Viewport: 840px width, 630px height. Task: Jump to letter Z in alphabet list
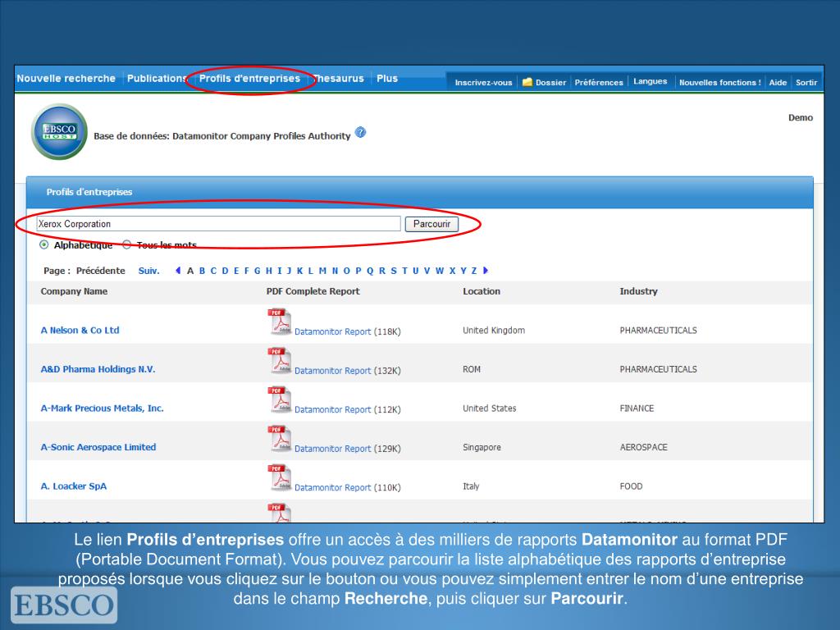tap(474, 271)
